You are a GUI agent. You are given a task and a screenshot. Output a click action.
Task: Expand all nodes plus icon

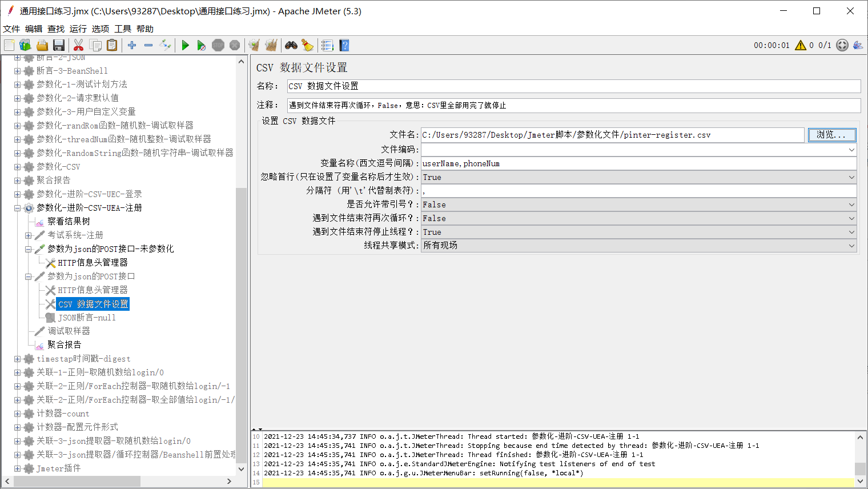click(132, 45)
